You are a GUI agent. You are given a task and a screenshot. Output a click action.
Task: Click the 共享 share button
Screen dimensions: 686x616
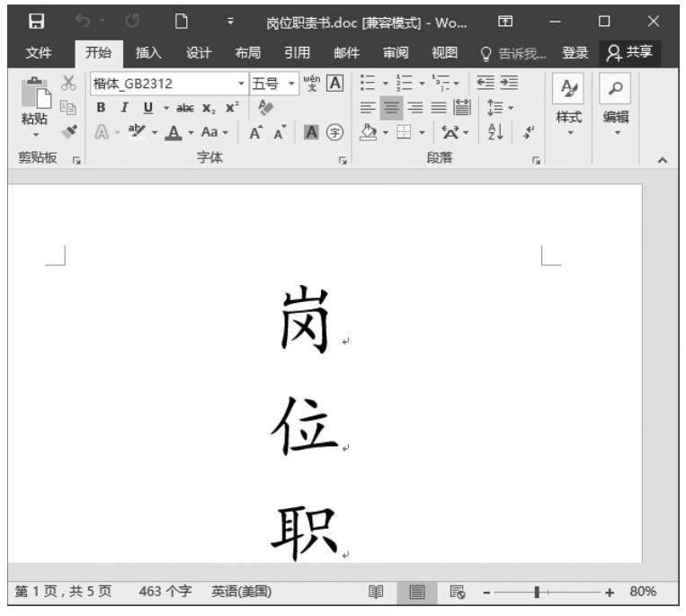point(630,53)
